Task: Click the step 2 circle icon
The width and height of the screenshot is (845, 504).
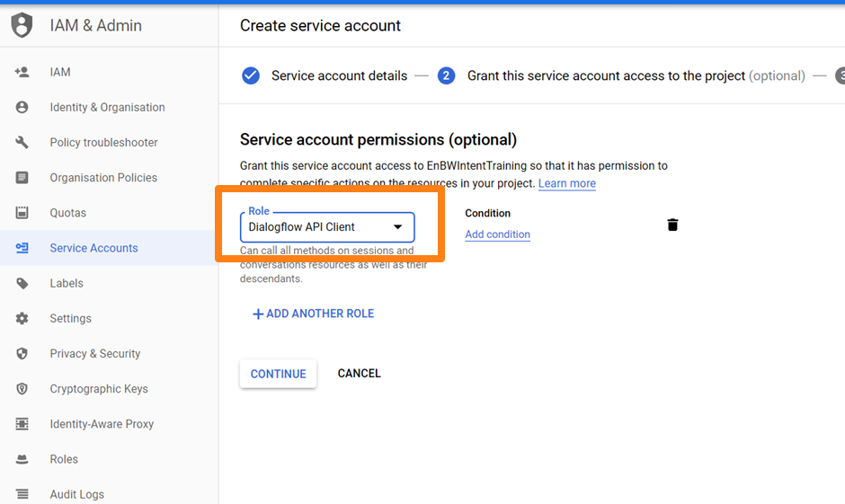Action: 446,76
